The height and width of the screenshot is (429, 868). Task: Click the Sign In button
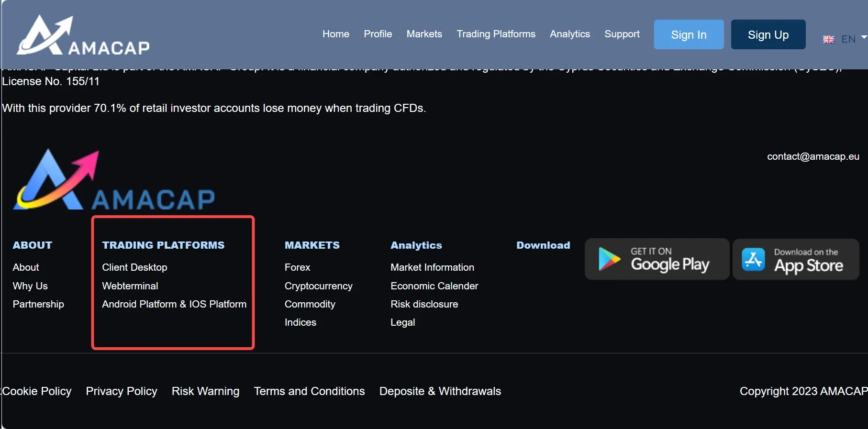(689, 34)
